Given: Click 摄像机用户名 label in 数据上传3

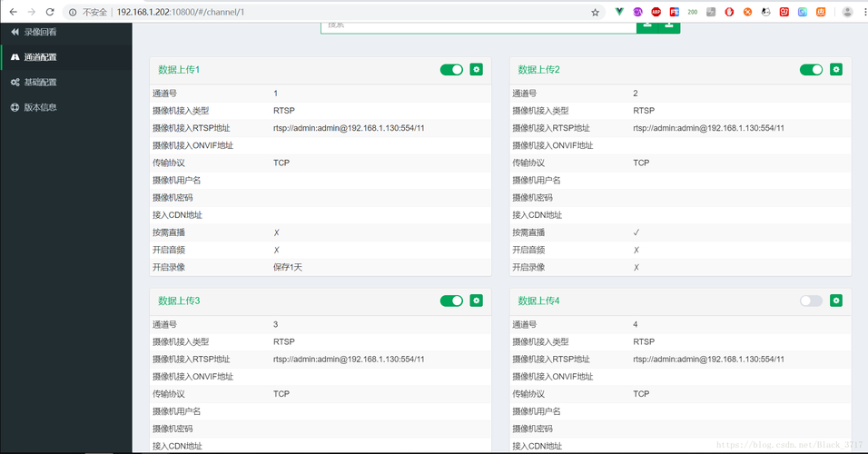Looking at the screenshot, I should [x=176, y=411].
